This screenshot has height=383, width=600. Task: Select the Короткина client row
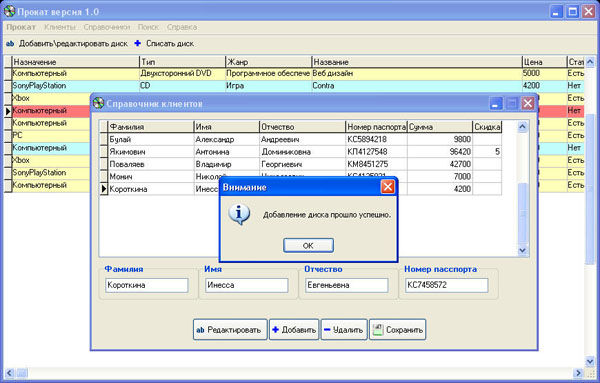coord(300,189)
